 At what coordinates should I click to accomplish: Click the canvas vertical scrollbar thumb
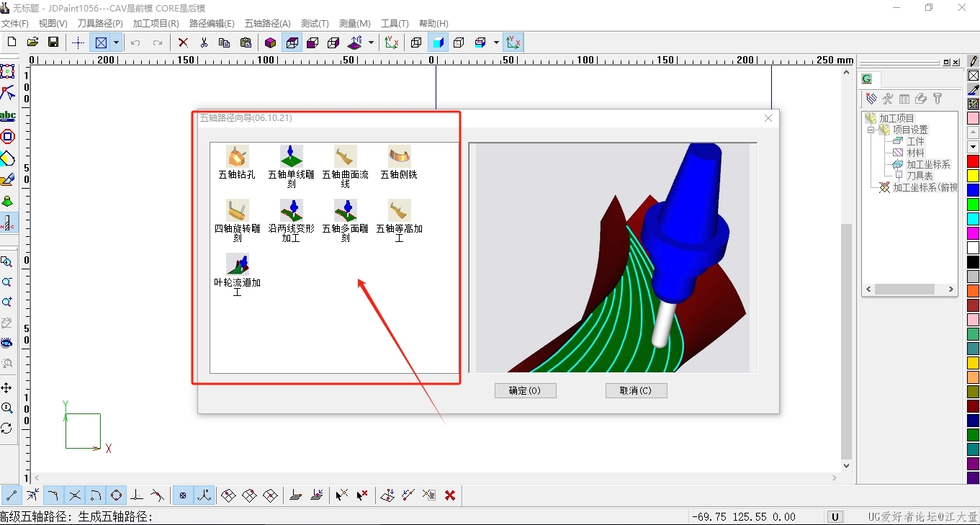846,341
